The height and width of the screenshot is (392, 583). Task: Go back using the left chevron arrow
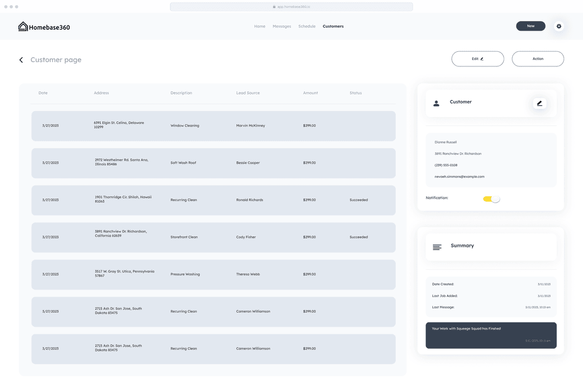pyautogui.click(x=21, y=60)
